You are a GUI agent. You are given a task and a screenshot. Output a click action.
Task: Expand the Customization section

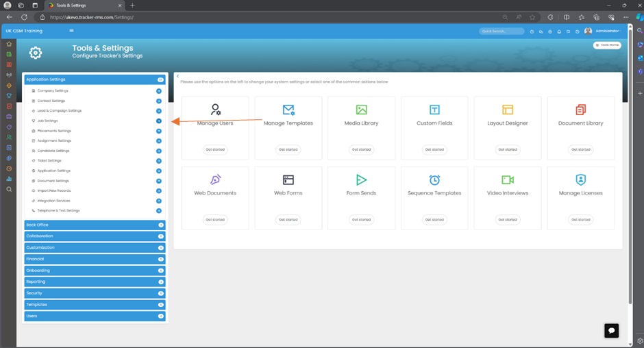point(95,247)
